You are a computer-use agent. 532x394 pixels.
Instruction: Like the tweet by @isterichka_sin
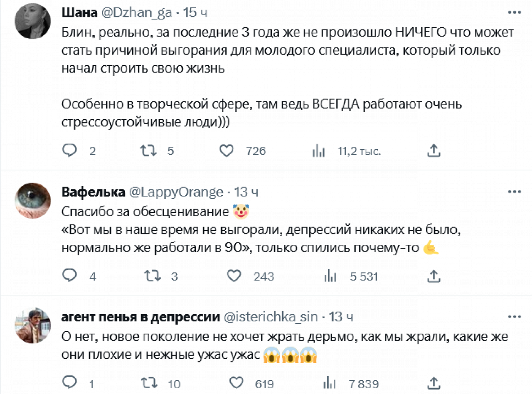[237, 383]
